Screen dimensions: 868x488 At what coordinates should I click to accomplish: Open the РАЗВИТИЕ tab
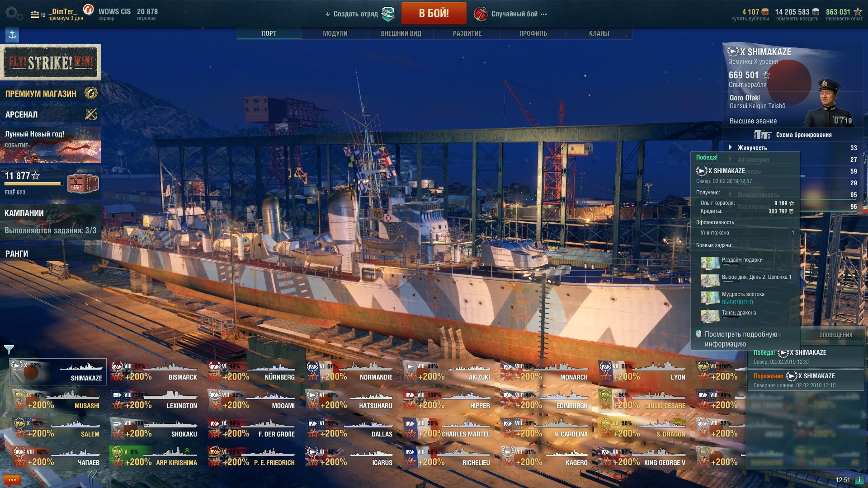click(x=467, y=33)
